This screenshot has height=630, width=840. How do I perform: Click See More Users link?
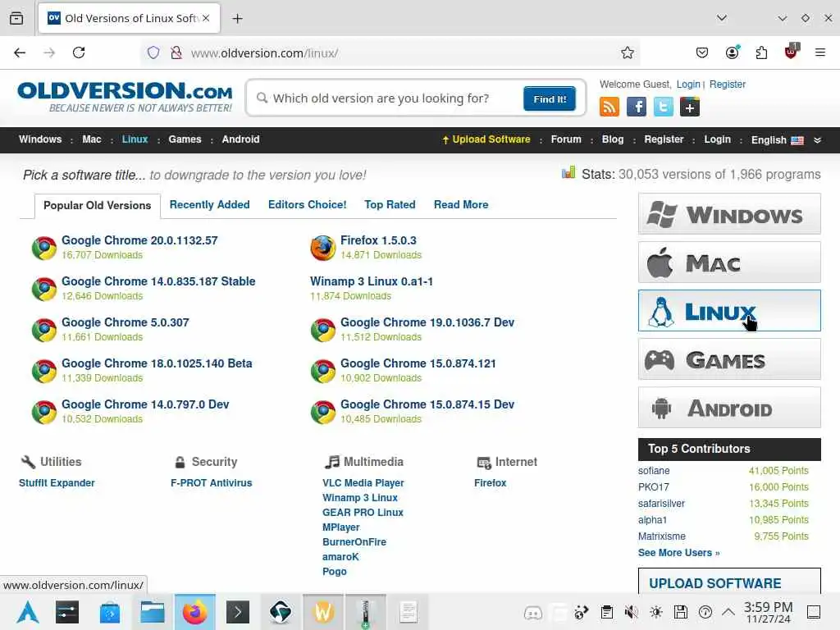pos(678,552)
